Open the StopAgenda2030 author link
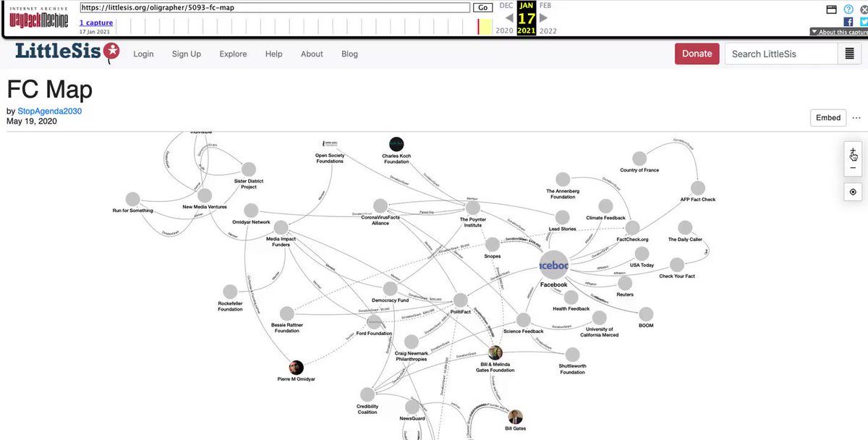Image resolution: width=868 pixels, height=440 pixels. coord(50,111)
